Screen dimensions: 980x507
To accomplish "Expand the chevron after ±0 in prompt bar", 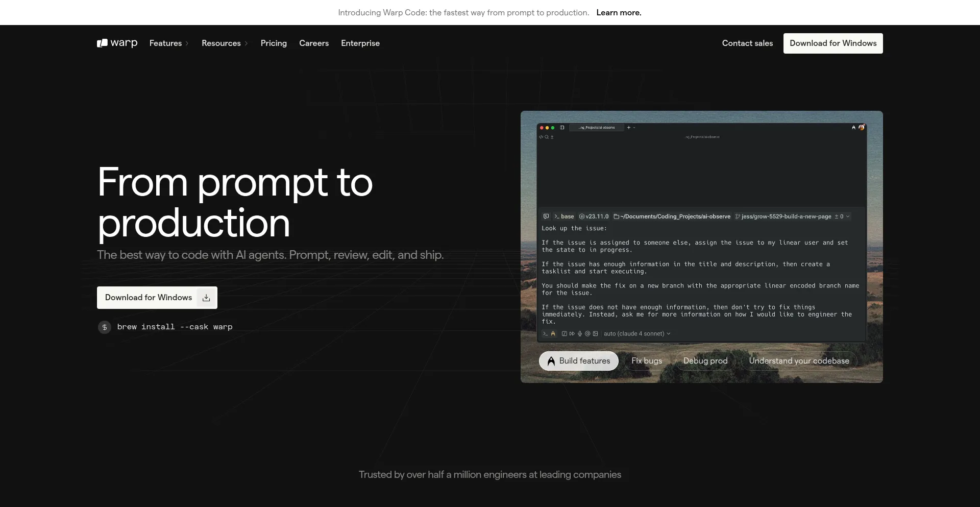I will [848, 216].
